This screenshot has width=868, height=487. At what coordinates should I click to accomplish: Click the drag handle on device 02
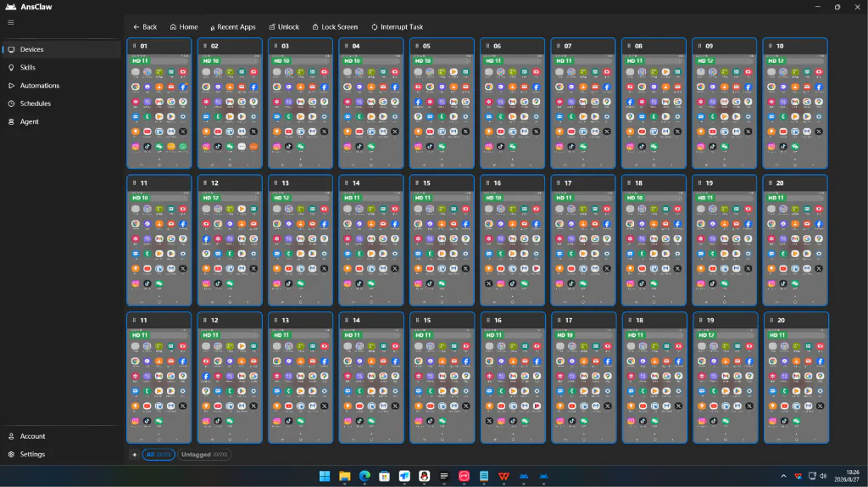pos(205,46)
